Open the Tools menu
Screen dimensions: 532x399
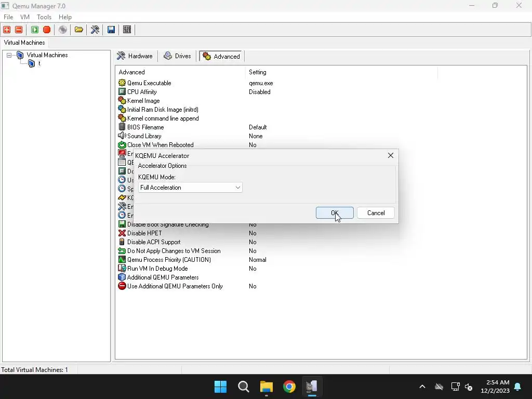point(44,17)
